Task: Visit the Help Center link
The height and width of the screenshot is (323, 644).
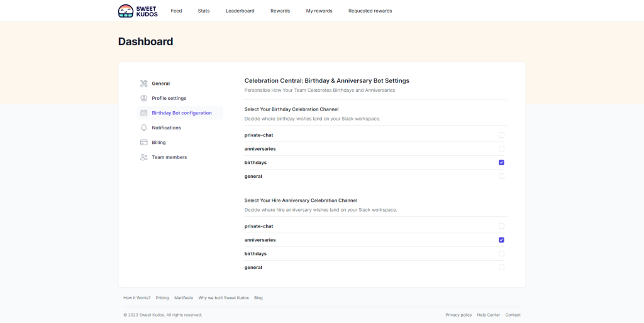Action: (489, 315)
